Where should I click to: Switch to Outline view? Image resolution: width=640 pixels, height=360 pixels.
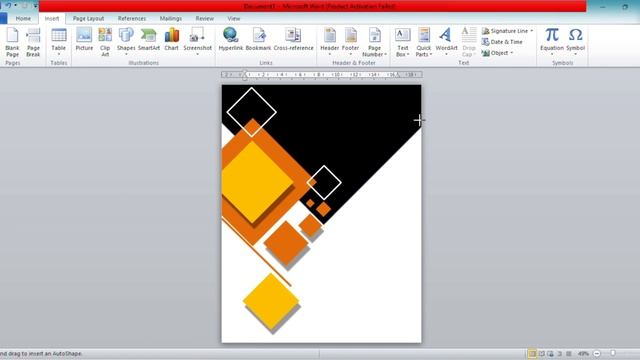point(560,353)
